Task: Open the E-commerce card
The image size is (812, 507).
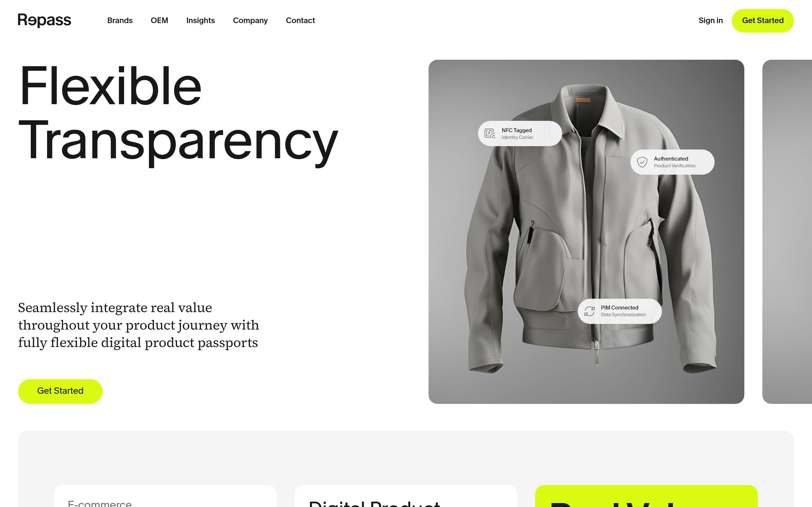Action: (x=166, y=496)
